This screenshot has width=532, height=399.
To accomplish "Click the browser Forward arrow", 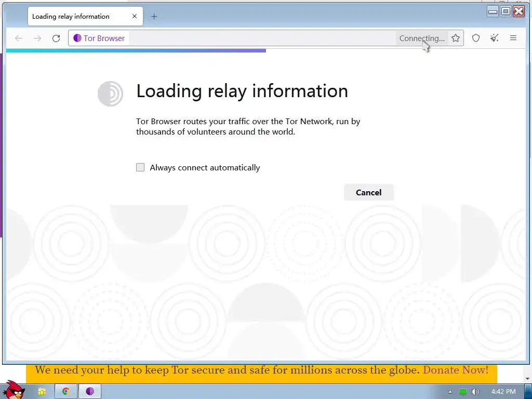I will point(37,38).
